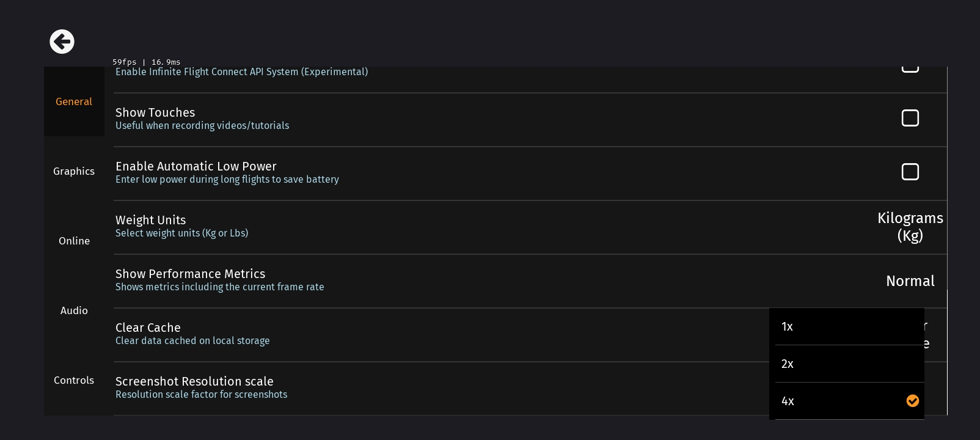This screenshot has height=440, width=980.
Task: Switch to the General settings tab
Action: (74, 101)
